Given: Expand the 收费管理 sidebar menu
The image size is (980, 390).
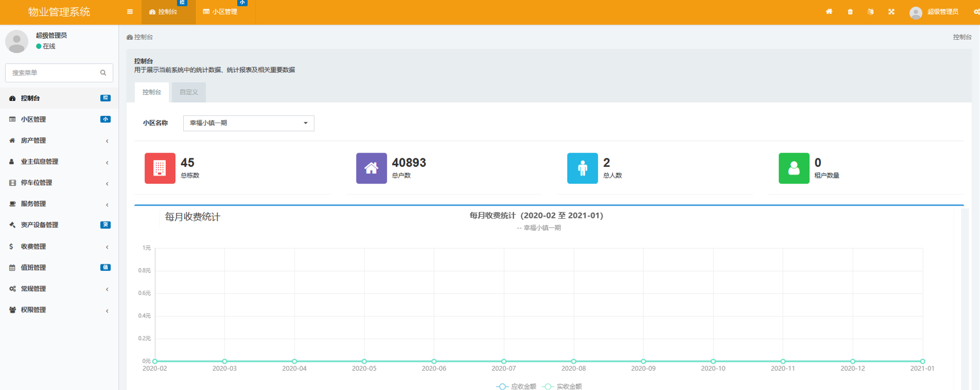Looking at the screenshot, I should (59, 246).
